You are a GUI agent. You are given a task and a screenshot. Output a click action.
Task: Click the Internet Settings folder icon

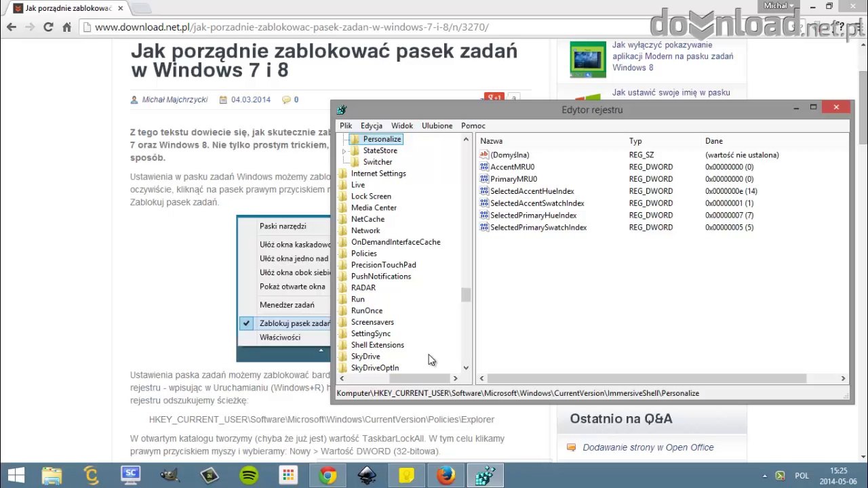[x=342, y=174]
